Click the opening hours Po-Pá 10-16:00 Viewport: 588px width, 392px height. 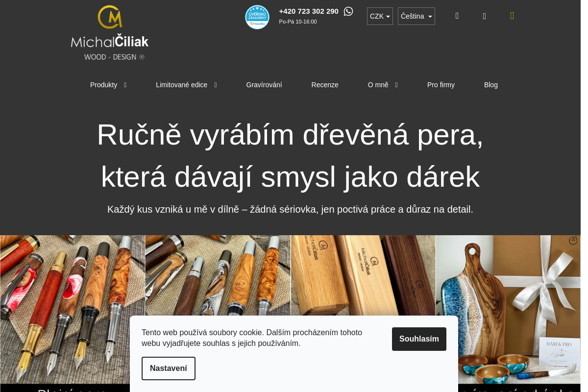pyautogui.click(x=298, y=22)
